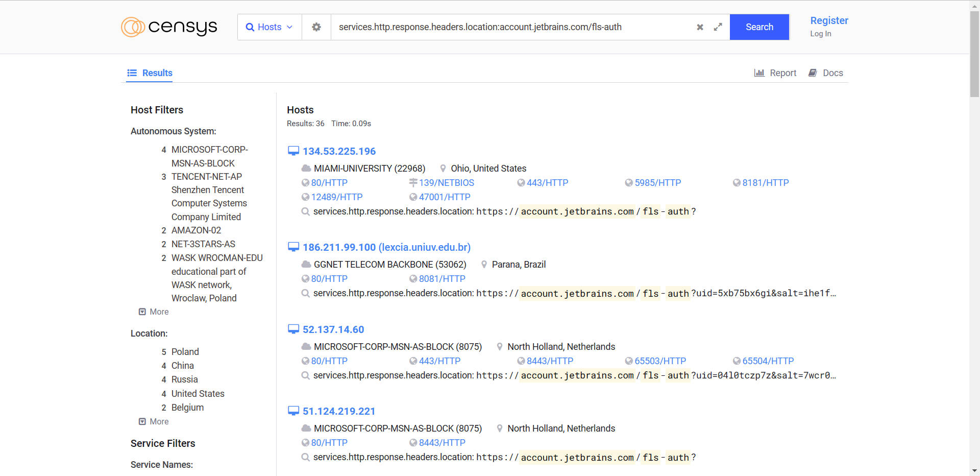Viewport: 980px width, 476px height.
Task: Open the Hosts search type dropdown
Action: (x=269, y=27)
